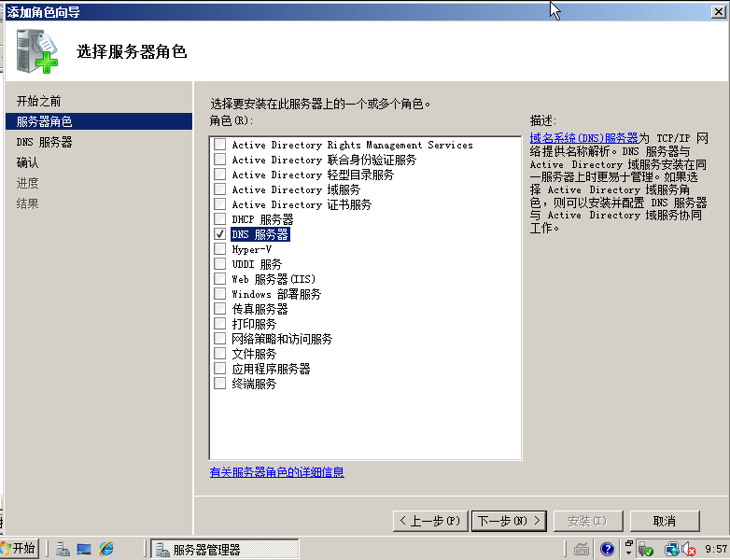The height and width of the screenshot is (560, 730).
Task: Go to the 开始之前 wizard step
Action: (x=38, y=101)
